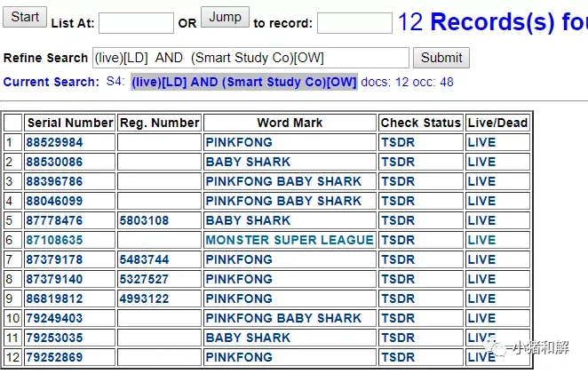The width and height of the screenshot is (588, 374).
Task: Open registration number 5803108
Action: [145, 220]
